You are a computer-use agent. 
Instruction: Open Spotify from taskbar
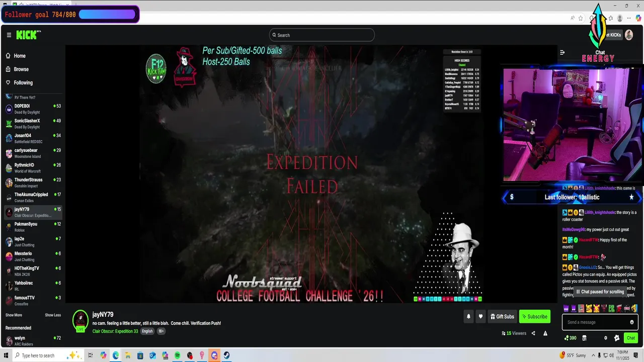pos(178,355)
